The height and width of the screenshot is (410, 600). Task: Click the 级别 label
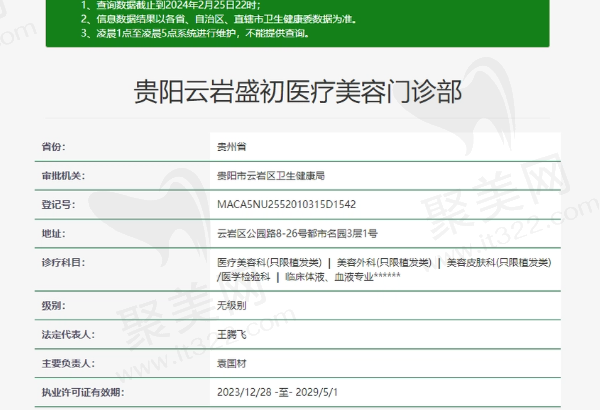pyautogui.click(x=54, y=306)
